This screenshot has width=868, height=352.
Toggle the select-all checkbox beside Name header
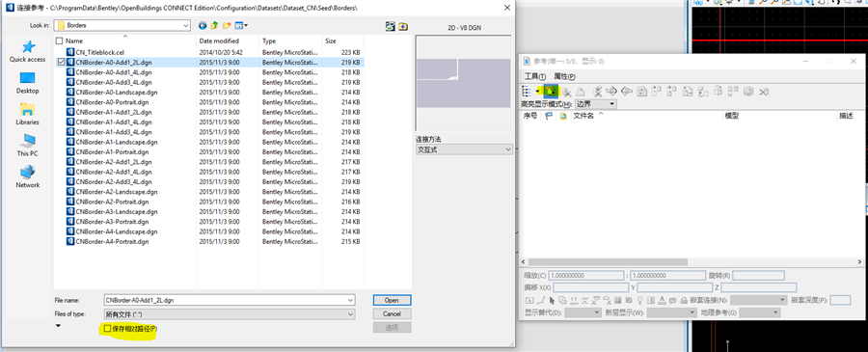click(x=60, y=41)
